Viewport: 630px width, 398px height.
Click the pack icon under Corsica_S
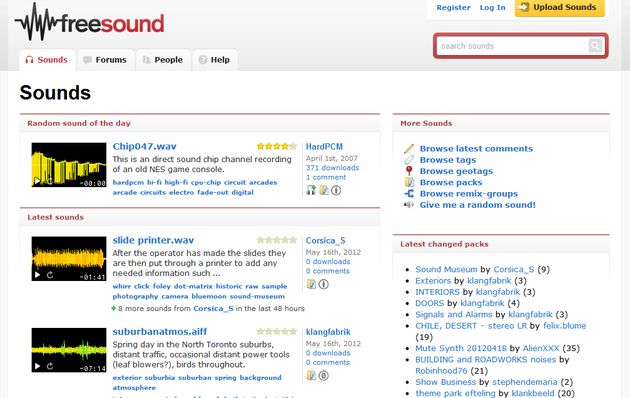click(311, 284)
